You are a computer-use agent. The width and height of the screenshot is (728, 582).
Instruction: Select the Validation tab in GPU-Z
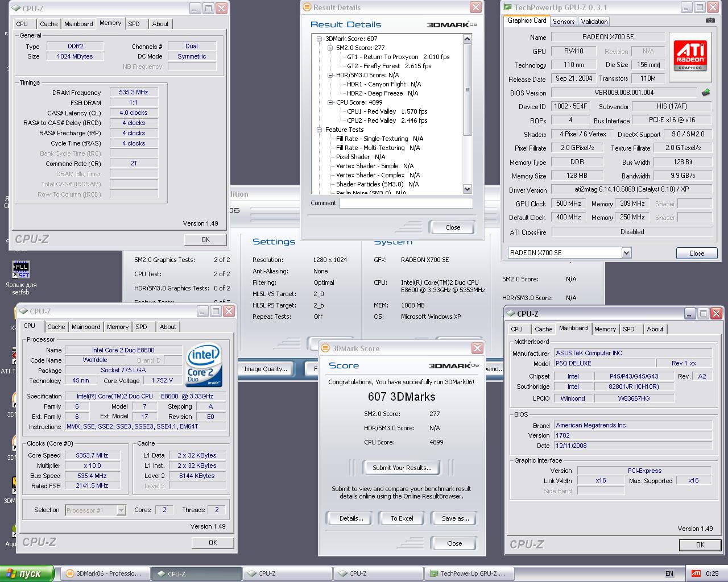click(x=594, y=21)
